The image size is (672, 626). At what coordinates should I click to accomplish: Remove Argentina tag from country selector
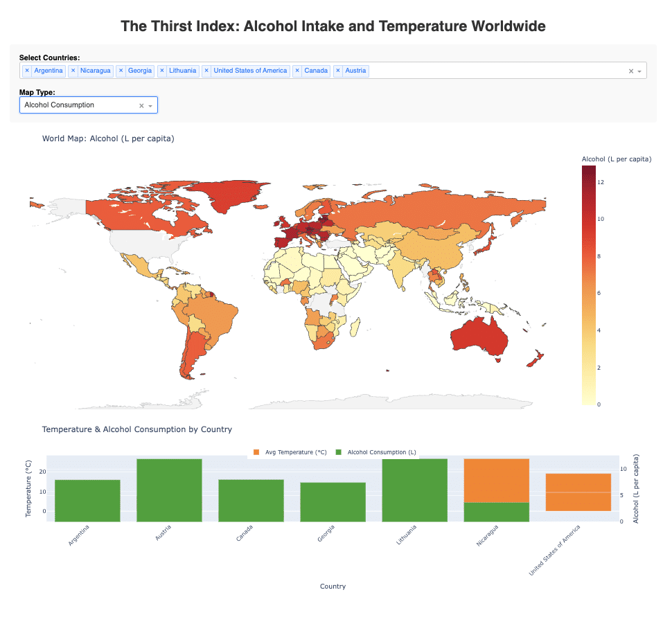tap(27, 71)
